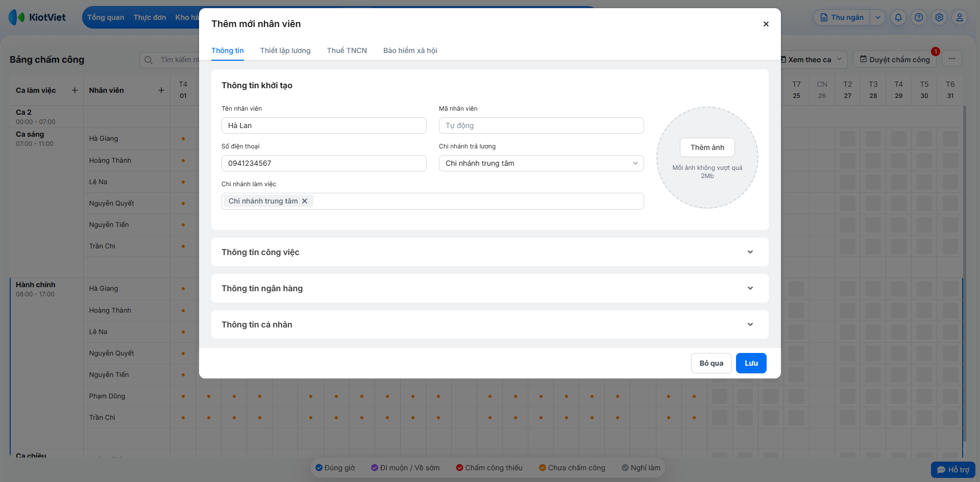Screen dimensions: 980x482
Task: Click the Tên nhân viên input field
Action: click(324, 125)
